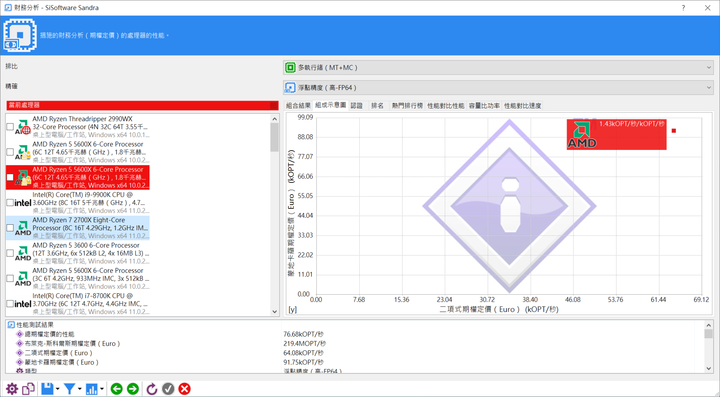Image resolution: width=720 pixels, height=397 pixels.
Task: Click the blue floppy save icon
Action: 47,389
